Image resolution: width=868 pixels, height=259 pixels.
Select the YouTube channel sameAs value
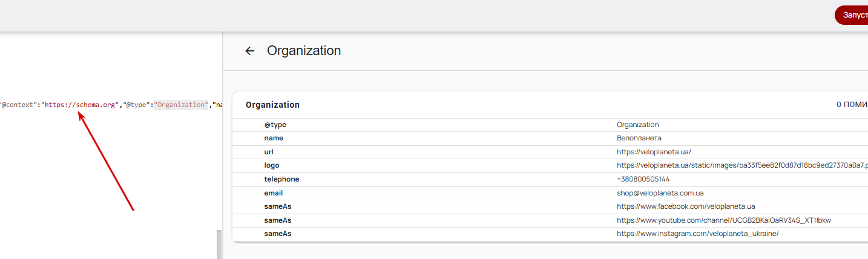[x=724, y=220]
